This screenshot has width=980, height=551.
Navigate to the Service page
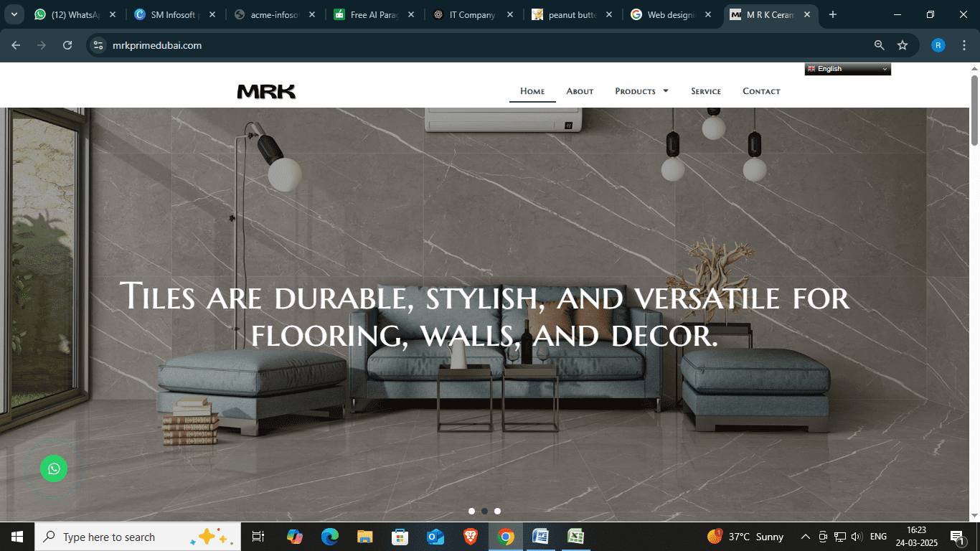706,91
